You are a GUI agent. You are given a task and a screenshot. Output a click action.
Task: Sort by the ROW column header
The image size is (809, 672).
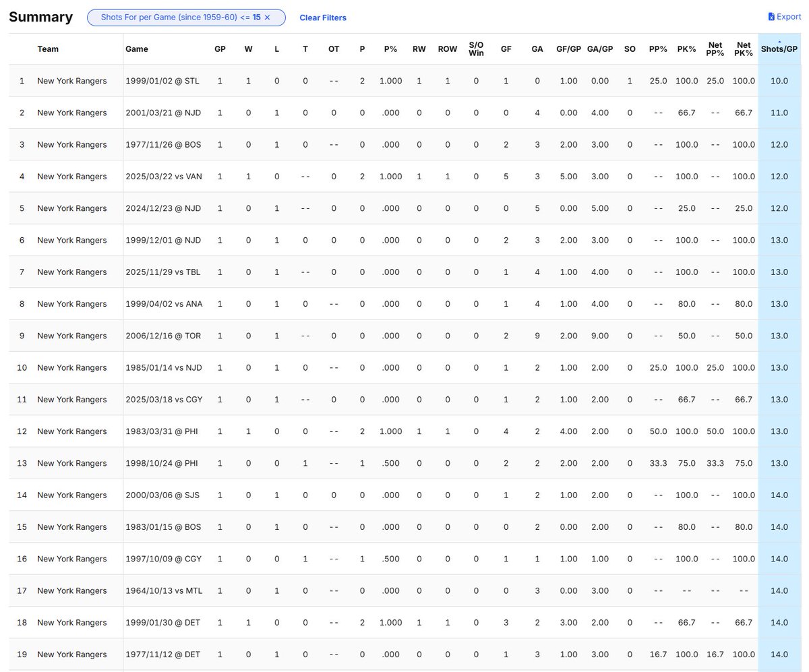pyautogui.click(x=447, y=49)
